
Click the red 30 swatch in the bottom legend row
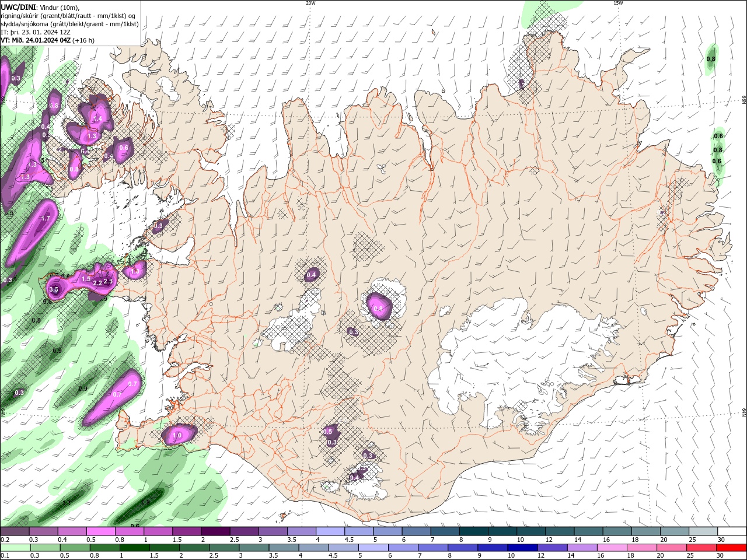[731, 548]
